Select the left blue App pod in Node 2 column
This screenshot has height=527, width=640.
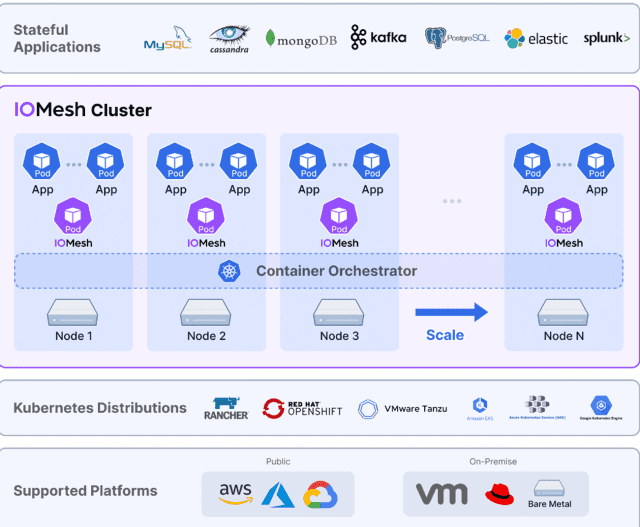click(x=175, y=161)
